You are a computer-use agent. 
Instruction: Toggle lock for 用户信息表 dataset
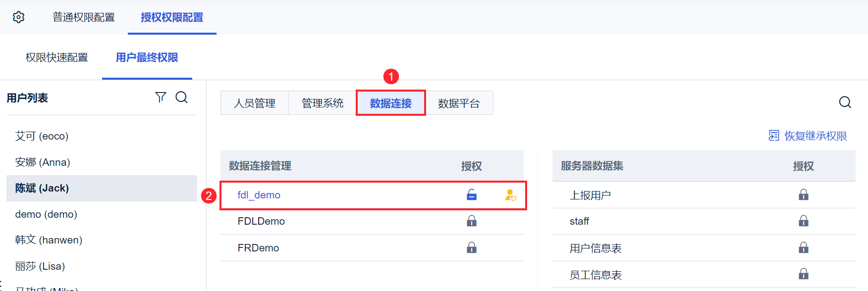[x=803, y=247]
